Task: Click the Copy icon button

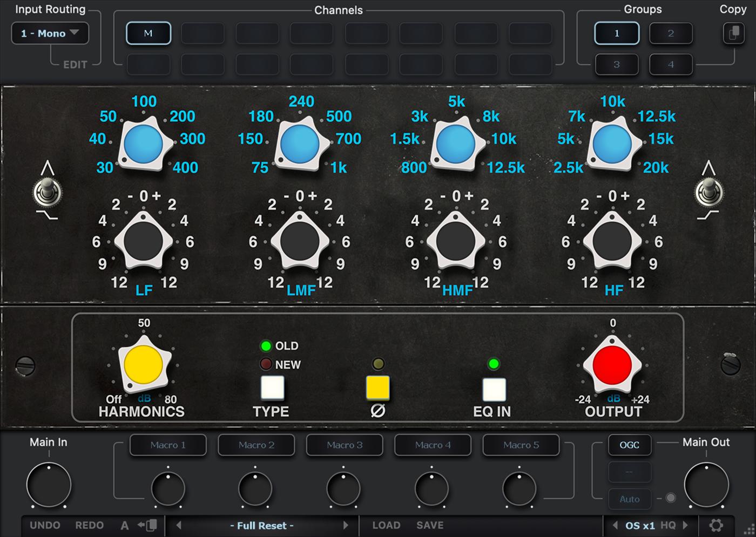Action: tap(733, 33)
